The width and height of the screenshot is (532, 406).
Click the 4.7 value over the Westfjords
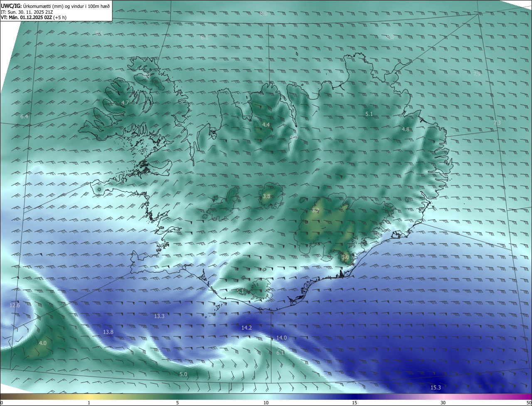click(125, 103)
